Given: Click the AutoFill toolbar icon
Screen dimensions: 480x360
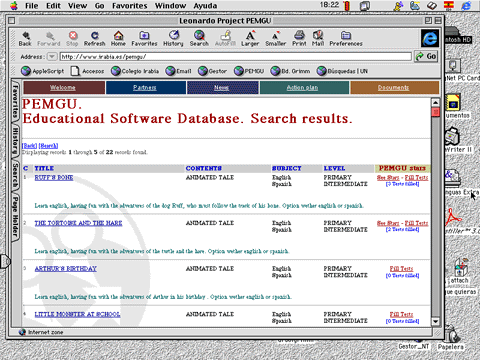Looking at the screenshot, I should pyautogui.click(x=225, y=39).
